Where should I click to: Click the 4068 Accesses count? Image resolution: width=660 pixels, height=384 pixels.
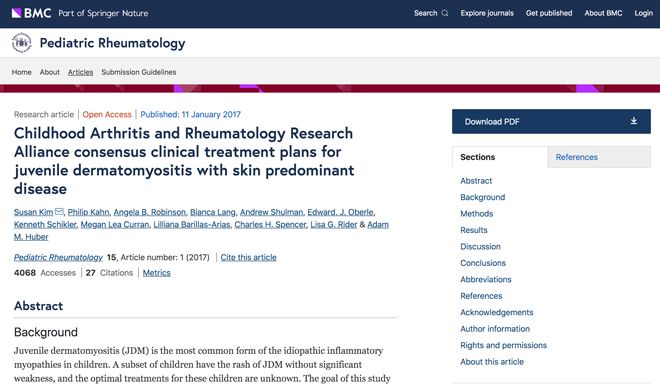click(x=45, y=273)
